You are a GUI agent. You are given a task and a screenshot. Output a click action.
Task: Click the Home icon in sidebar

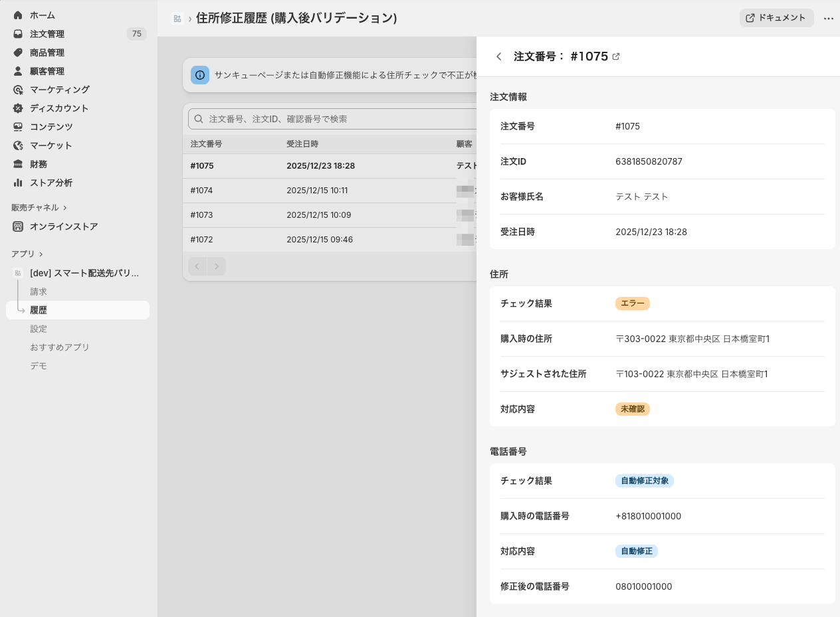click(18, 15)
